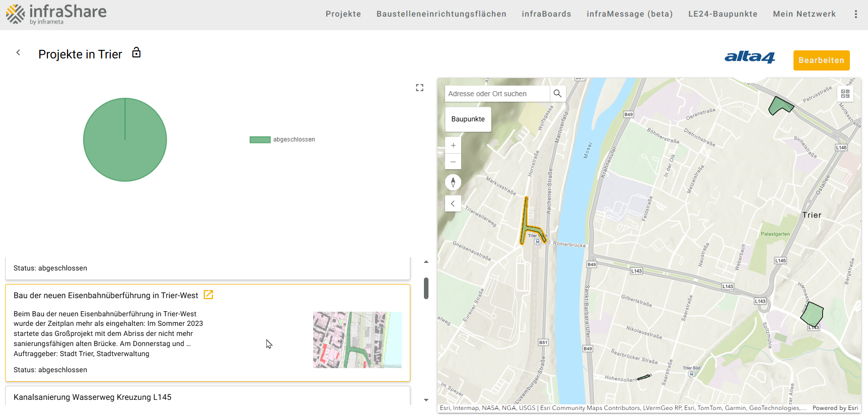Click the project list scrollbar thumb
Viewport: 868px width, 417px height.
(426, 288)
